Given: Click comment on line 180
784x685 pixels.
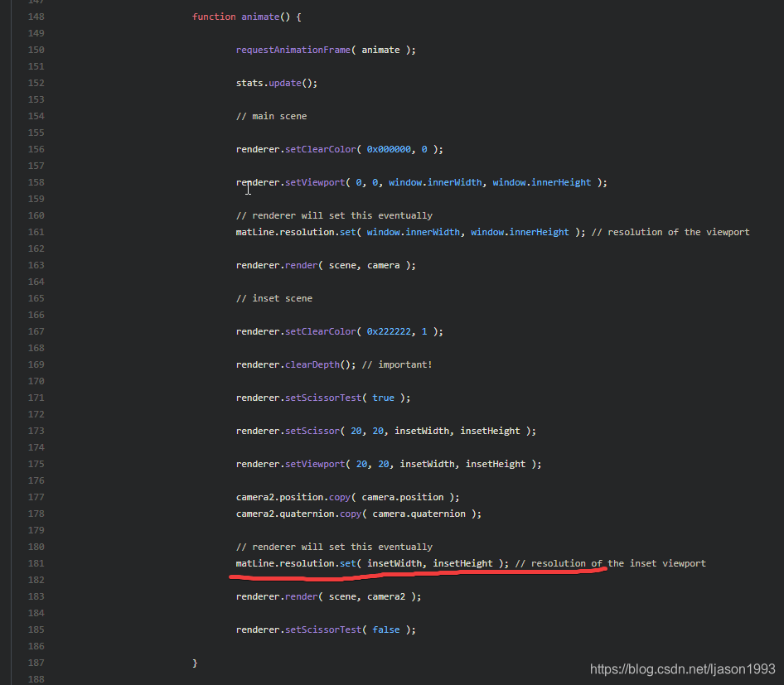Looking at the screenshot, I should 334,547.
